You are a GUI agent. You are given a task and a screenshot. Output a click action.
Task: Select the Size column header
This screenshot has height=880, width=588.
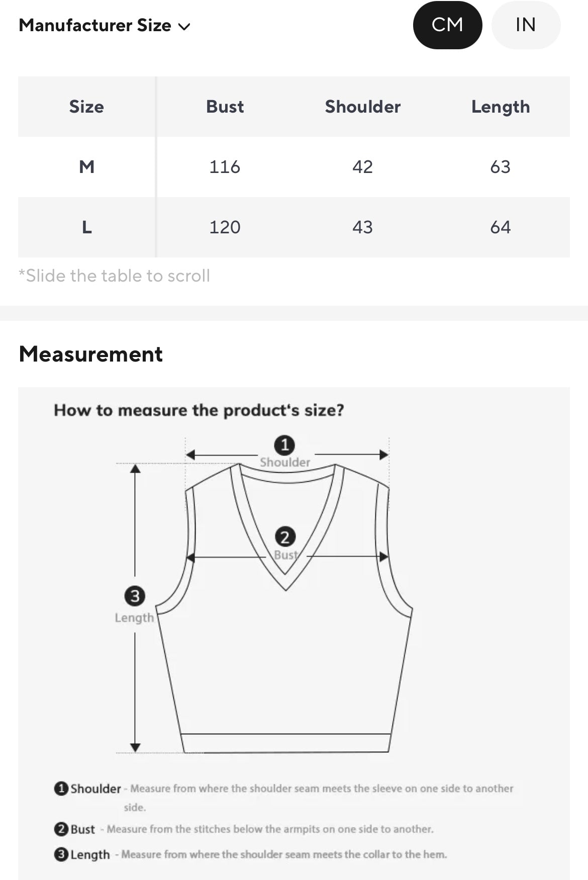86,107
